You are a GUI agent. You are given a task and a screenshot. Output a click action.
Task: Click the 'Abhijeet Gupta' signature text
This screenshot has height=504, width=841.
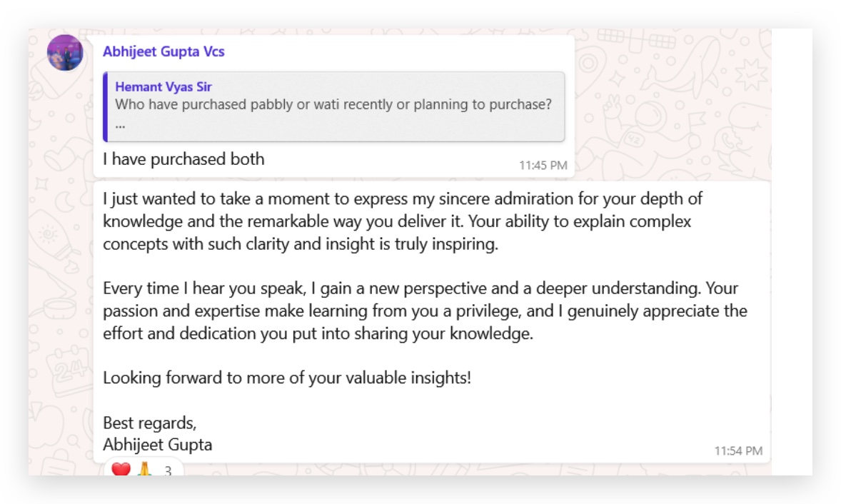click(157, 444)
